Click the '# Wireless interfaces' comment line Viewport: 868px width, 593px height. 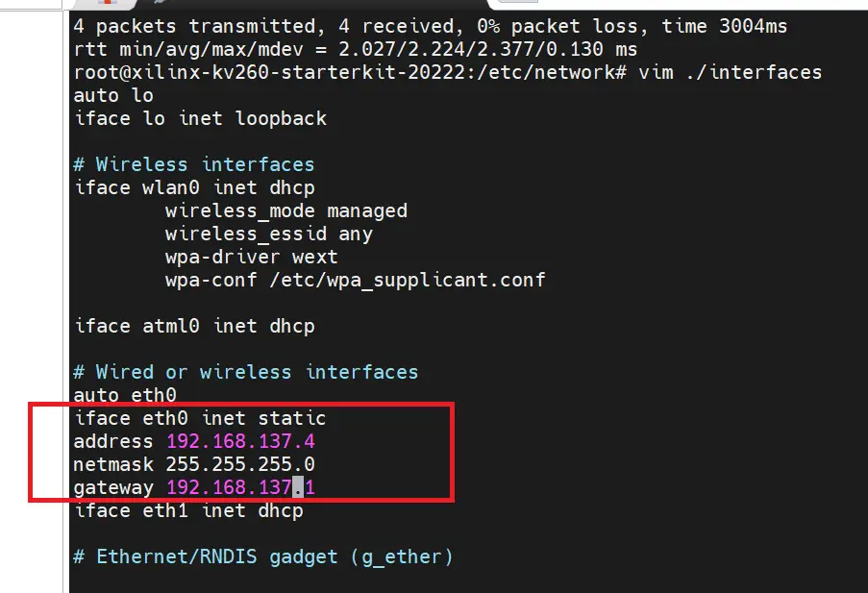pos(194,164)
